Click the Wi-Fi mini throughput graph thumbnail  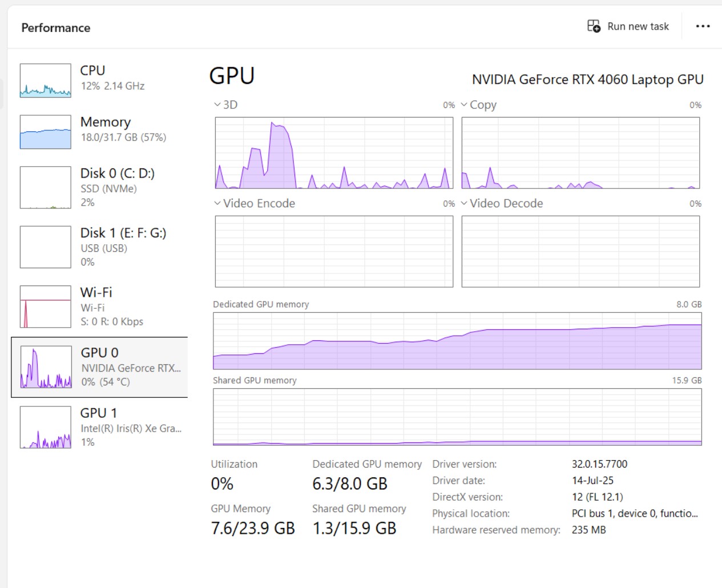coord(46,307)
